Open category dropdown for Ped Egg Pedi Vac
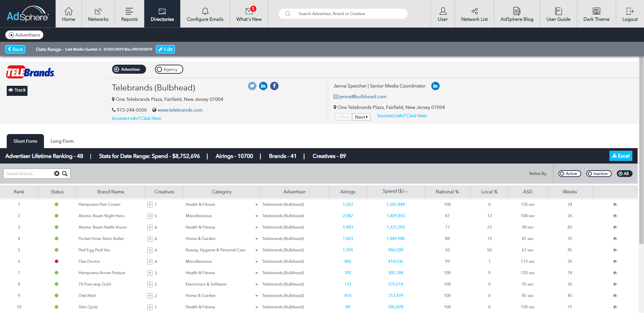The height and width of the screenshot is (313, 644). point(256,250)
